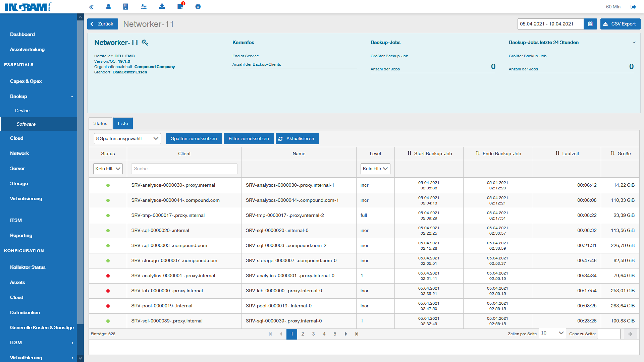This screenshot has height=362, width=644.
Task: Open the info icon in top bar
Action: tap(198, 7)
